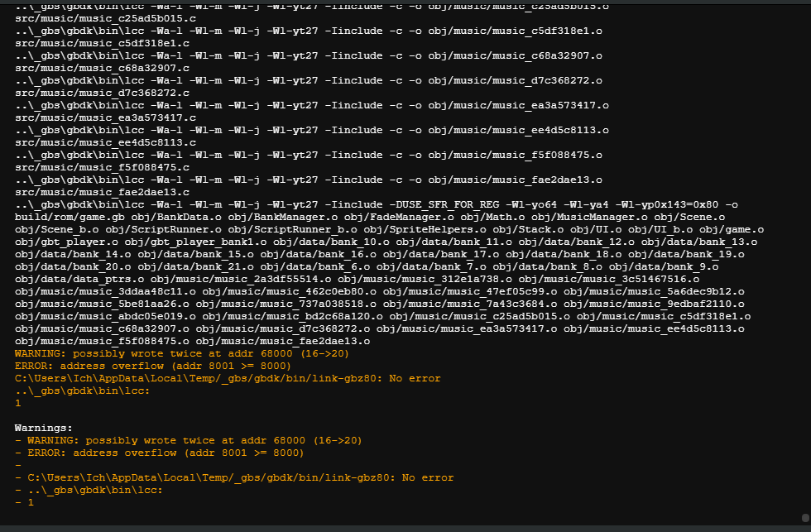Click 'obj/data/data_ptrs.o' in the link list
The image size is (811, 532).
[79, 279]
